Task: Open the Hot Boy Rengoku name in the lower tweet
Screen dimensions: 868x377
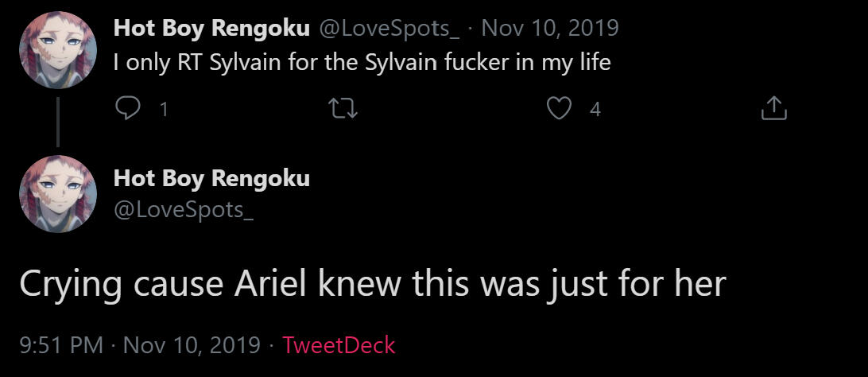Action: tap(211, 178)
